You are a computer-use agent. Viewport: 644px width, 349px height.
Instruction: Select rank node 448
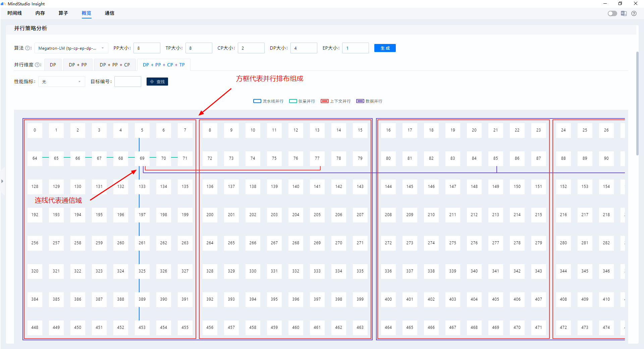pyautogui.click(x=35, y=328)
